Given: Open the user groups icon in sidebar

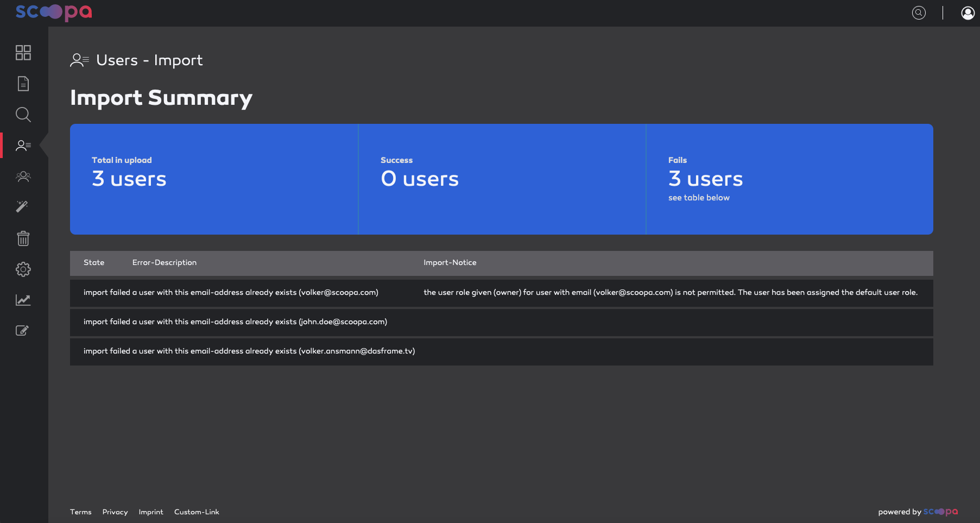Looking at the screenshot, I should pos(23,177).
